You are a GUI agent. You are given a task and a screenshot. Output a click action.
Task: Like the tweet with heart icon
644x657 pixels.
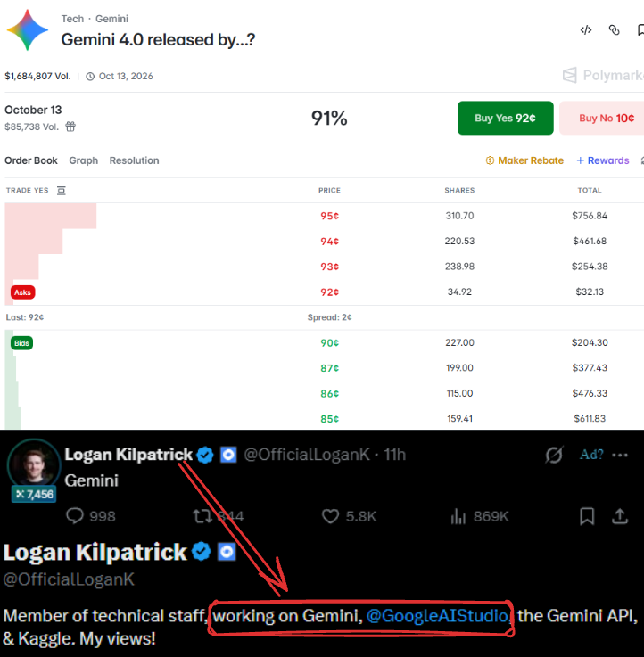349,516
